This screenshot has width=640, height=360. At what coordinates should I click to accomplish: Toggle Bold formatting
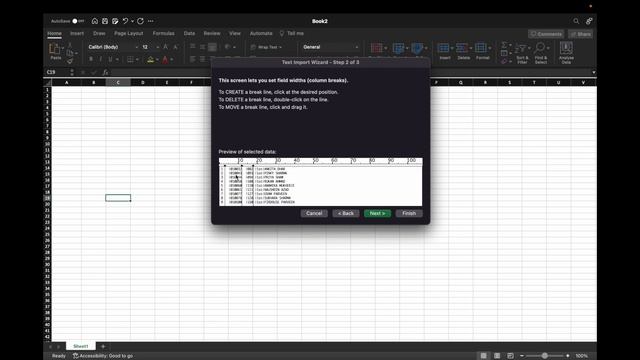[91, 60]
